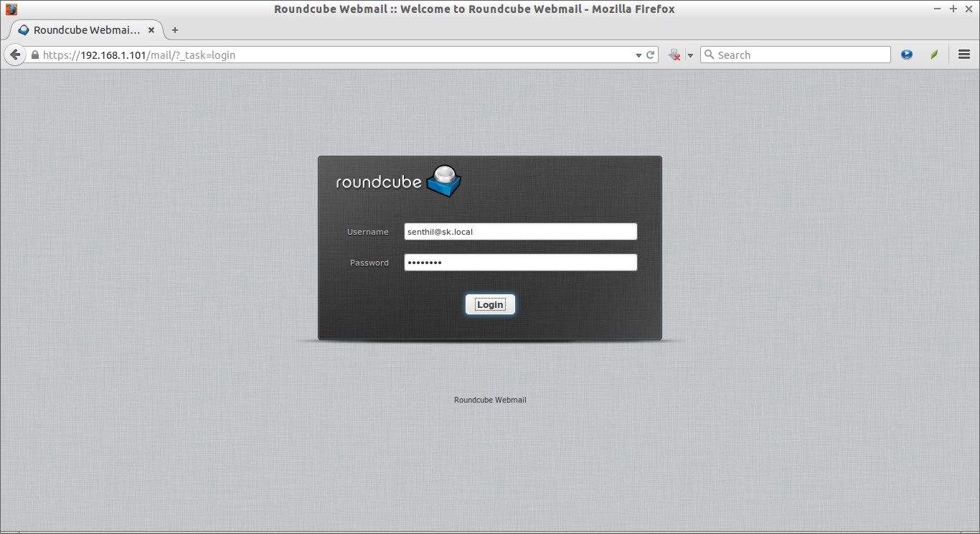
Task: Click the Firefox icon in title bar
Action: (11, 9)
